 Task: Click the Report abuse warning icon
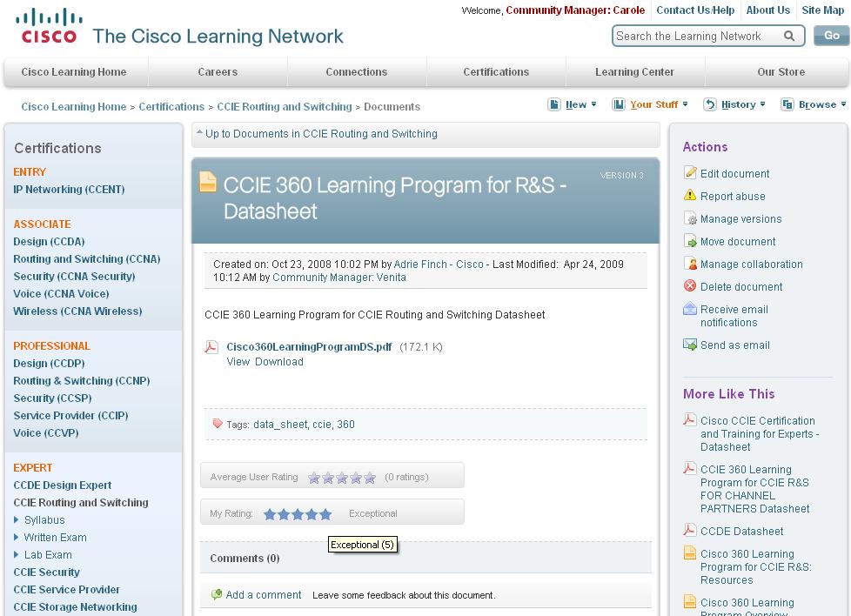point(690,195)
